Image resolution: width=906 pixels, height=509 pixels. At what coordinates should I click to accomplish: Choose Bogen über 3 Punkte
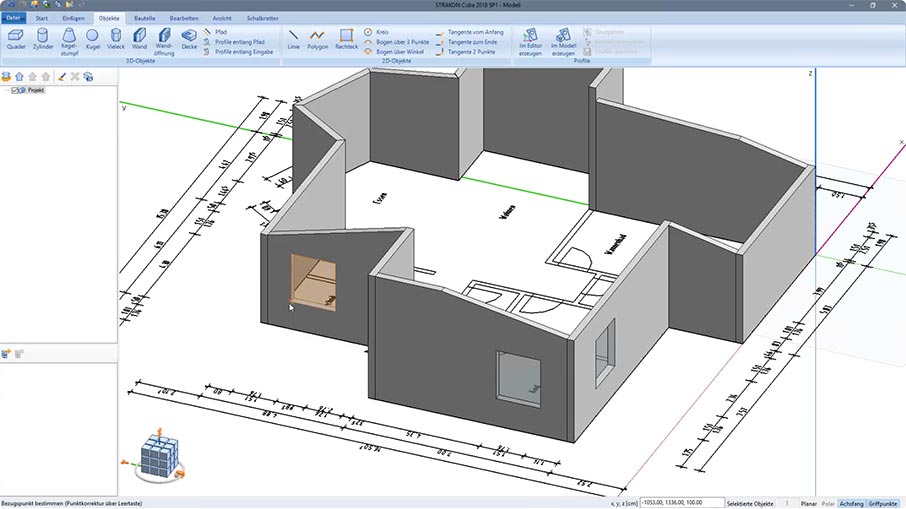[402, 42]
